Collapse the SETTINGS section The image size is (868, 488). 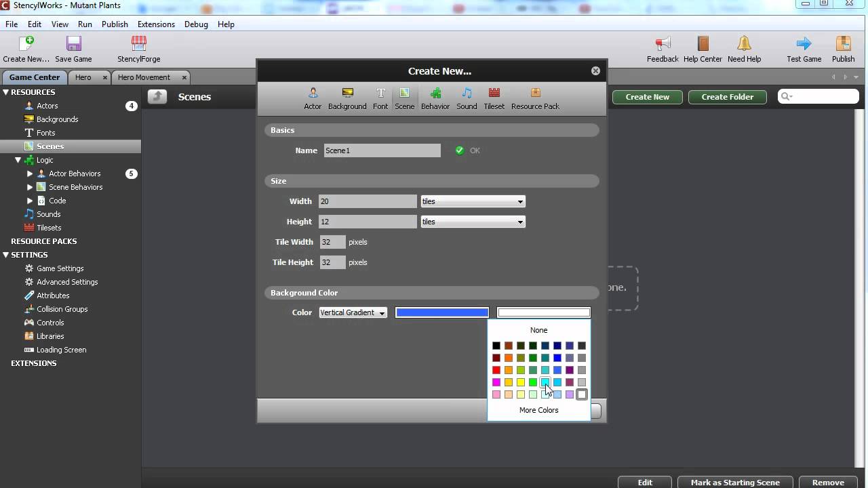pos(6,255)
